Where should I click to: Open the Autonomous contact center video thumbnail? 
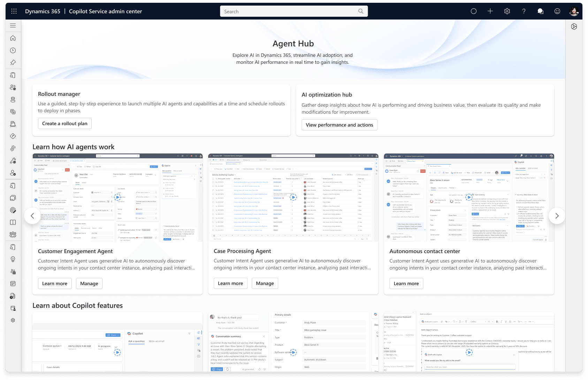click(469, 197)
